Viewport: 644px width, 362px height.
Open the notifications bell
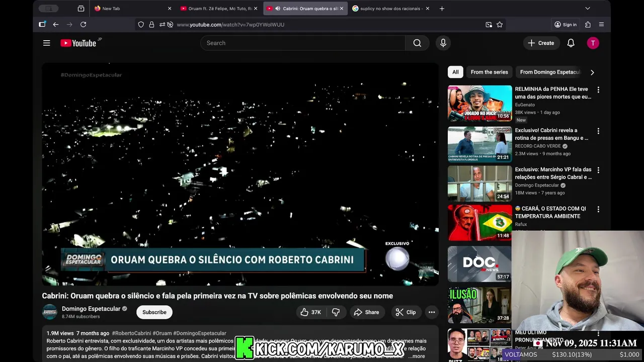click(x=571, y=43)
